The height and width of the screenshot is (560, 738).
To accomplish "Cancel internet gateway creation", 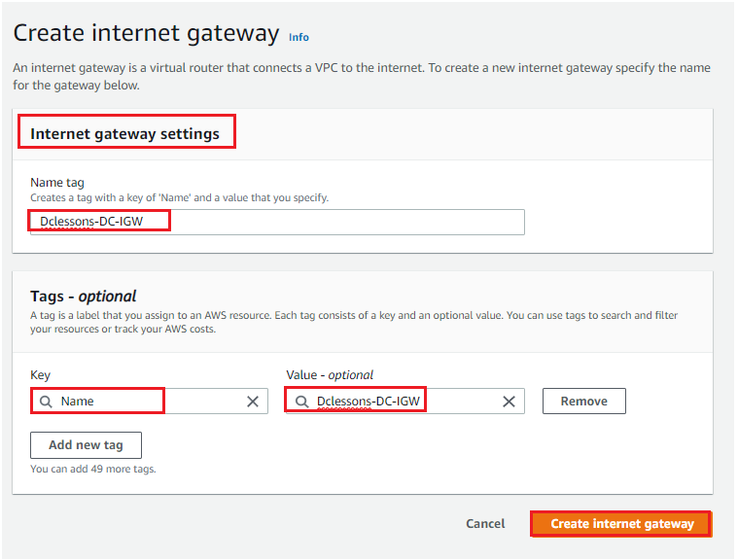I will (x=485, y=523).
